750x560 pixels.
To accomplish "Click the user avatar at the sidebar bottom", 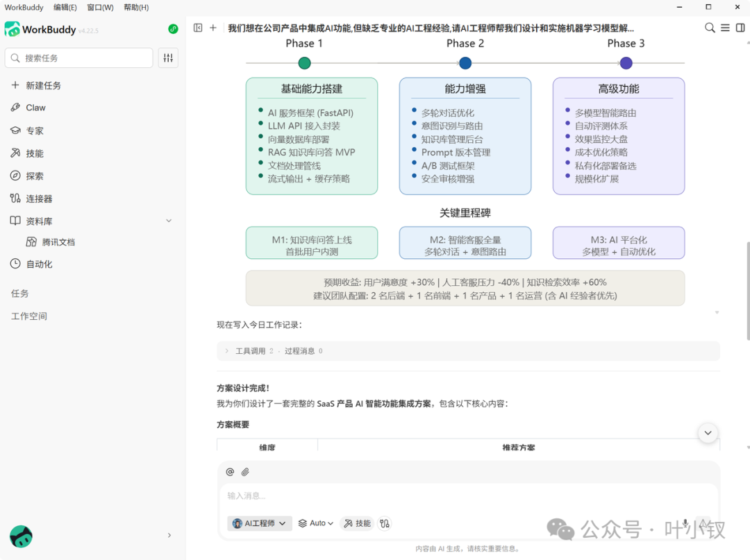I will click(21, 536).
